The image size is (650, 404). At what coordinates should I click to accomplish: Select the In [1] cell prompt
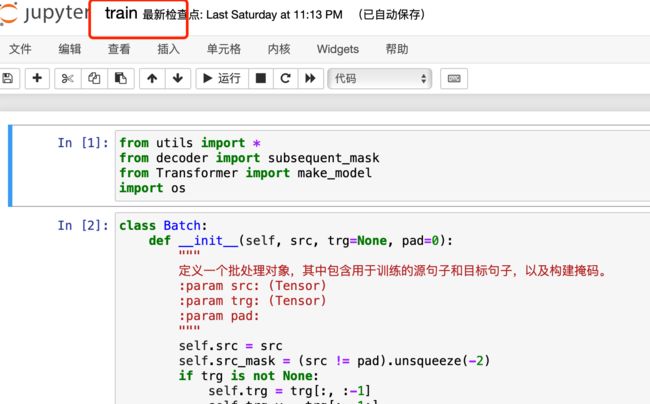[83, 143]
